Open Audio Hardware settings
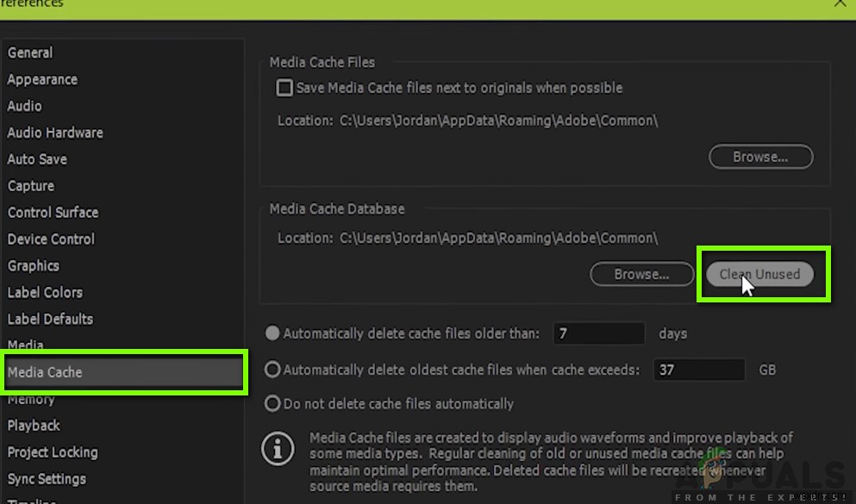The width and height of the screenshot is (856, 504). (x=55, y=133)
